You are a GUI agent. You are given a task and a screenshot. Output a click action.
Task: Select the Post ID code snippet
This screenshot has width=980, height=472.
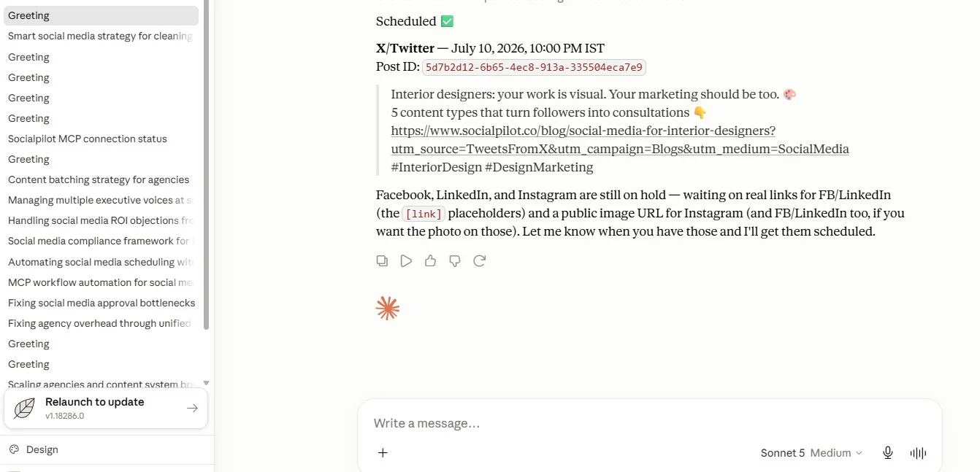pyautogui.click(x=534, y=67)
